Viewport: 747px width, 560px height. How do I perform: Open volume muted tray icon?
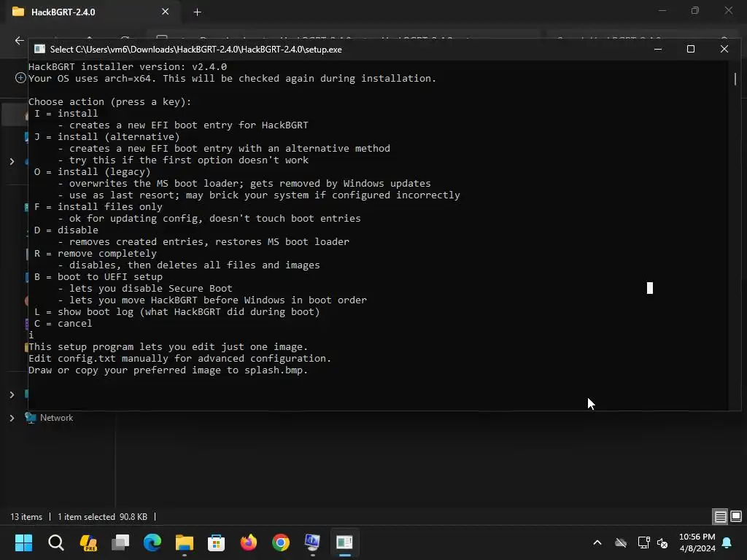coord(662,542)
